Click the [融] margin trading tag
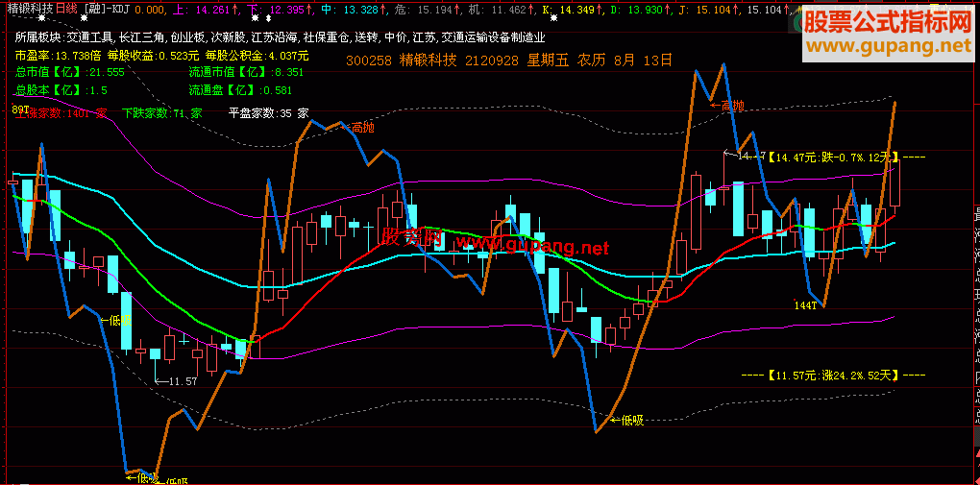The width and height of the screenshot is (980, 485). pos(95,10)
